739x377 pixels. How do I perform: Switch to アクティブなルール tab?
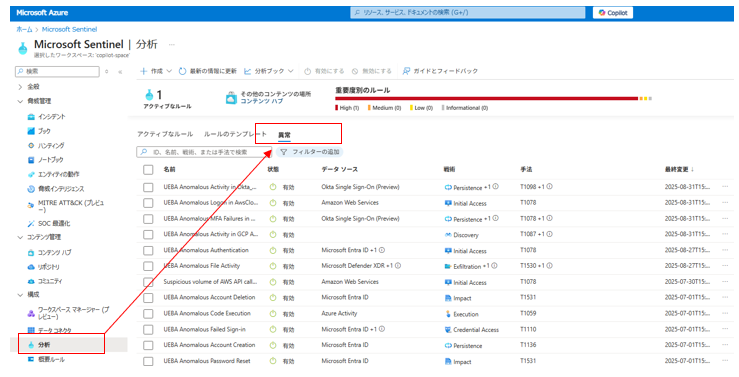tap(165, 134)
